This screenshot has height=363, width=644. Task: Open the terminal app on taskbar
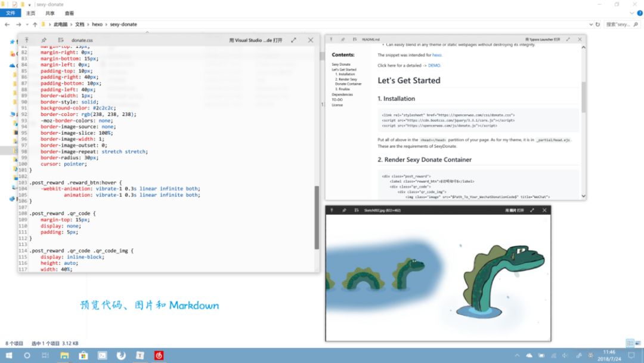(x=103, y=356)
